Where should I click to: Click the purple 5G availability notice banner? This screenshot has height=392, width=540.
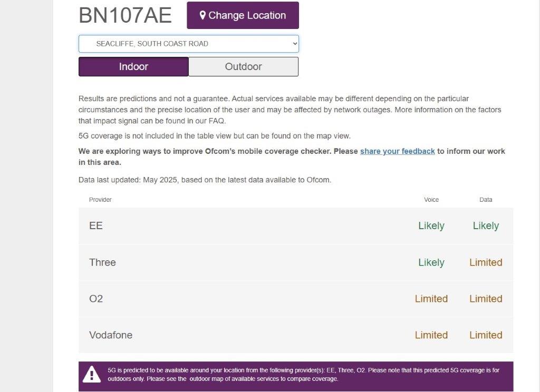coord(296,376)
